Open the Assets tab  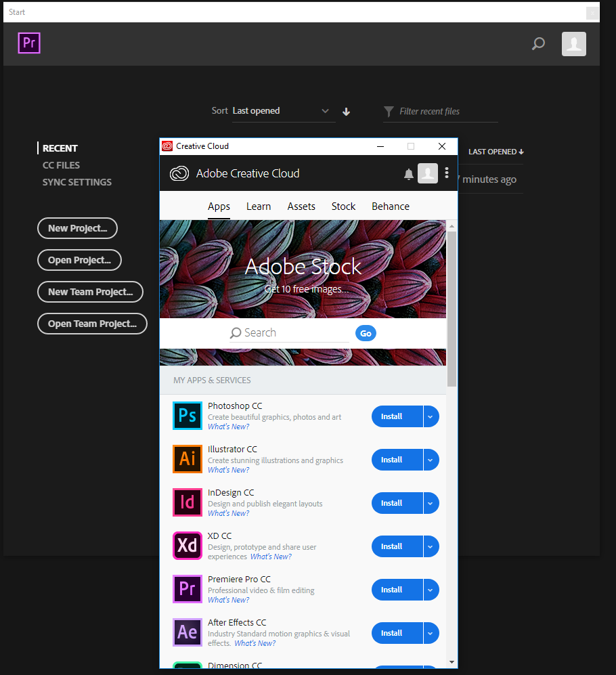301,206
